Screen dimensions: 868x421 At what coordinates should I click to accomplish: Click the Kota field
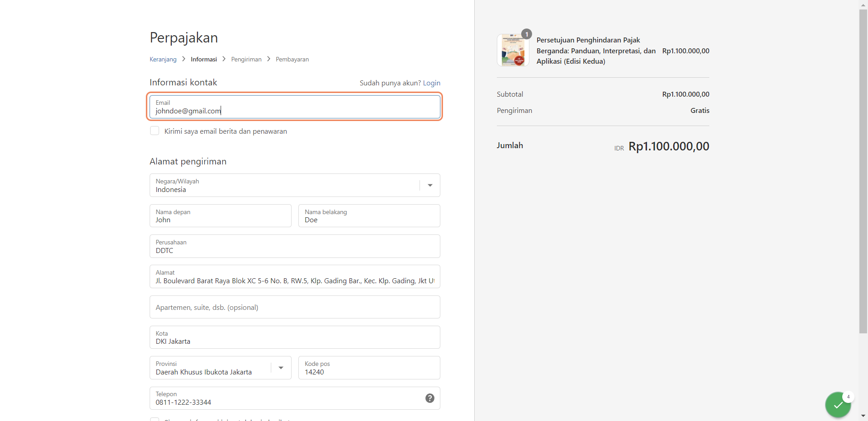(x=295, y=337)
